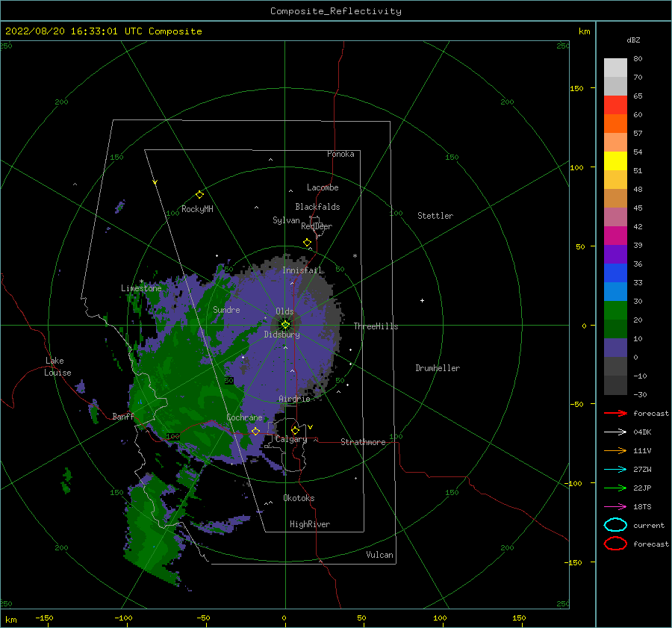This screenshot has height=628, width=672.
Task: Click the Banff town label
Action: click(123, 416)
